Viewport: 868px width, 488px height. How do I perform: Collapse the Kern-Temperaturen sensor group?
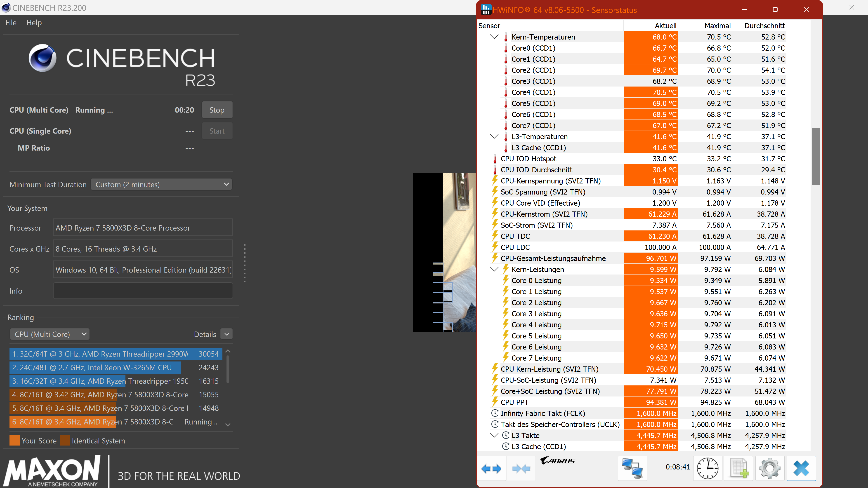click(x=494, y=37)
